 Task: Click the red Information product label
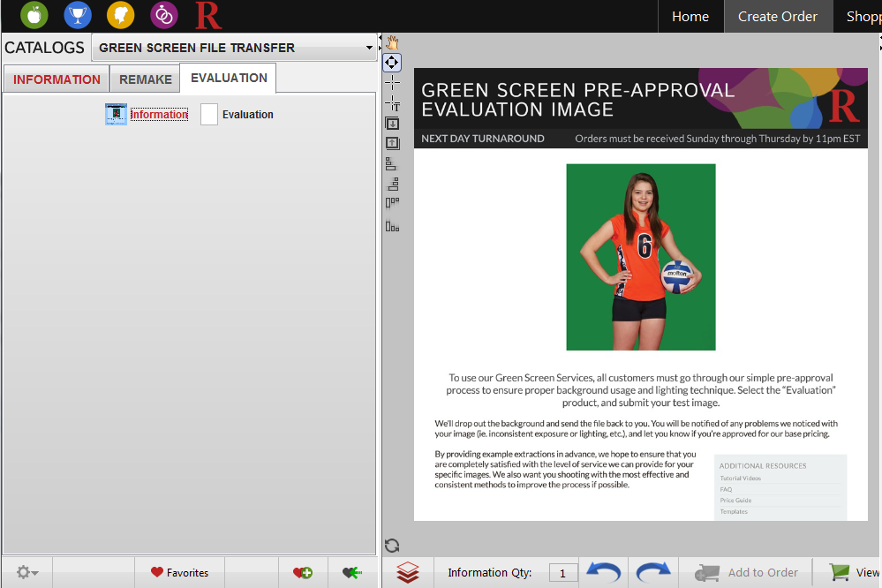pyautogui.click(x=159, y=114)
